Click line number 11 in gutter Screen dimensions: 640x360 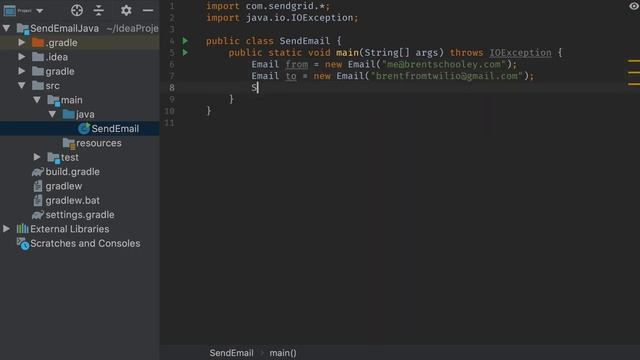point(169,123)
